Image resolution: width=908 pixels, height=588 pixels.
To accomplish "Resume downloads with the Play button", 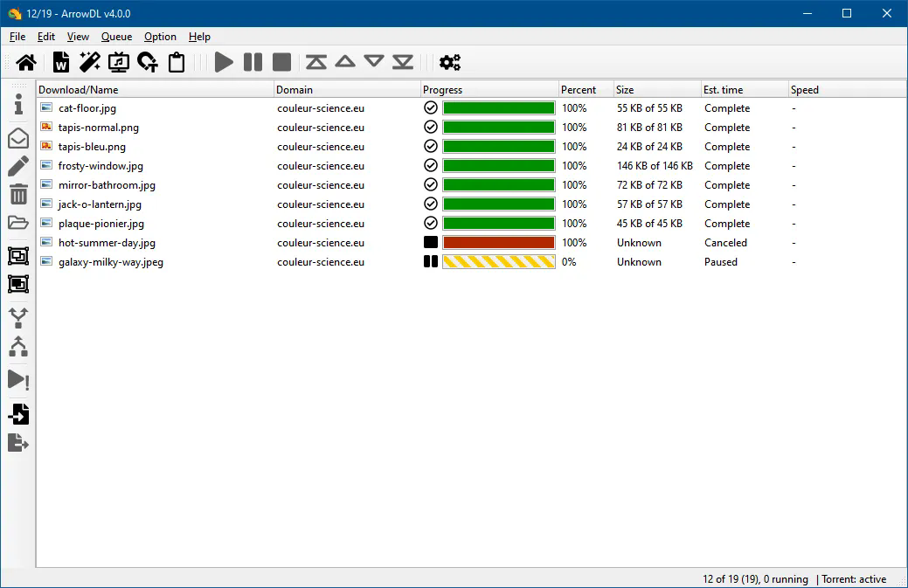I will coord(224,62).
